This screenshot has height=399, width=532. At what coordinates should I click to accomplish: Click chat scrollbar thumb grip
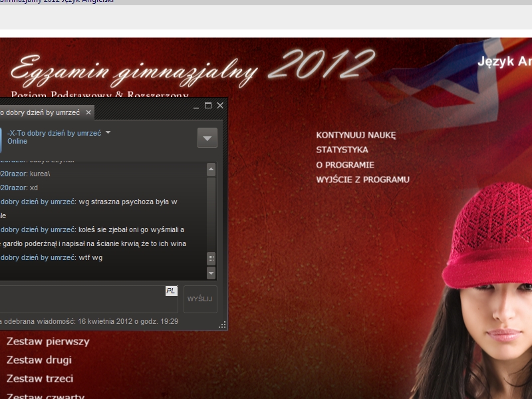coord(211,259)
